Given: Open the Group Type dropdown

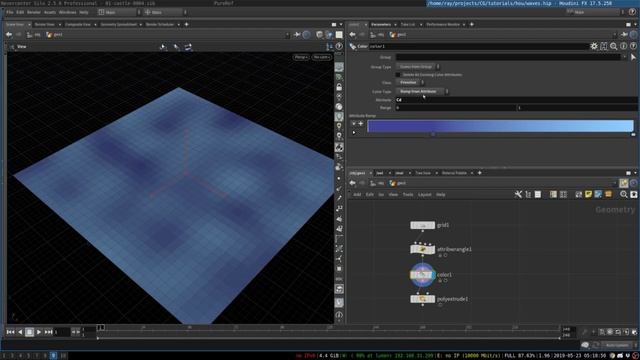Looking at the screenshot, I should click(418, 67).
